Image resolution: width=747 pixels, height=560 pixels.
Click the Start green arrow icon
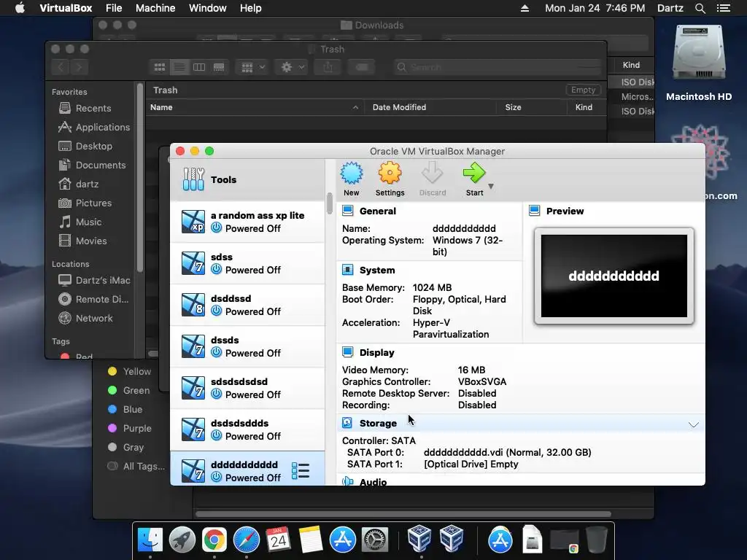click(474, 174)
